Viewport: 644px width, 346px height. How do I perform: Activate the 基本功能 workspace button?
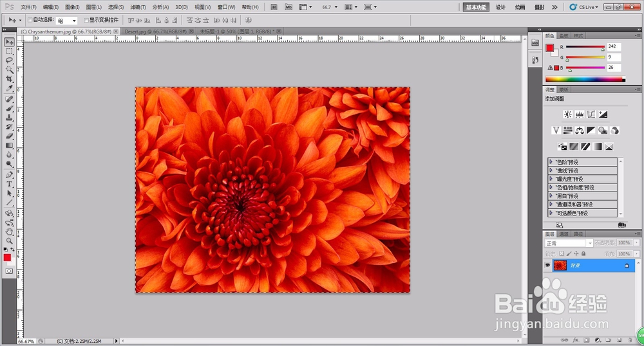click(x=476, y=7)
